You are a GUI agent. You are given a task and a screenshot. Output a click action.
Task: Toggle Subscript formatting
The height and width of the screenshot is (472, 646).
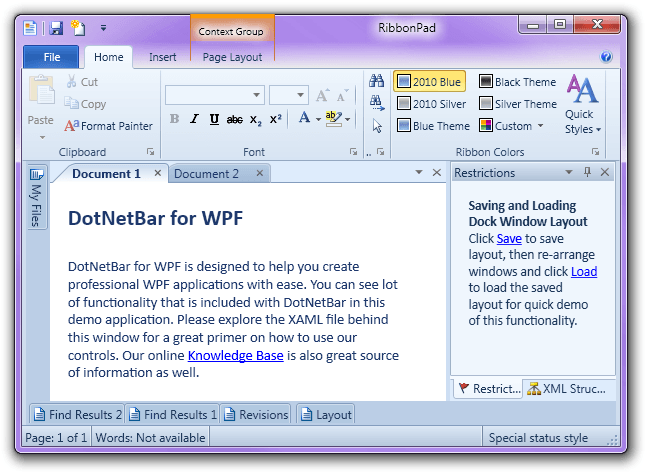(255, 120)
